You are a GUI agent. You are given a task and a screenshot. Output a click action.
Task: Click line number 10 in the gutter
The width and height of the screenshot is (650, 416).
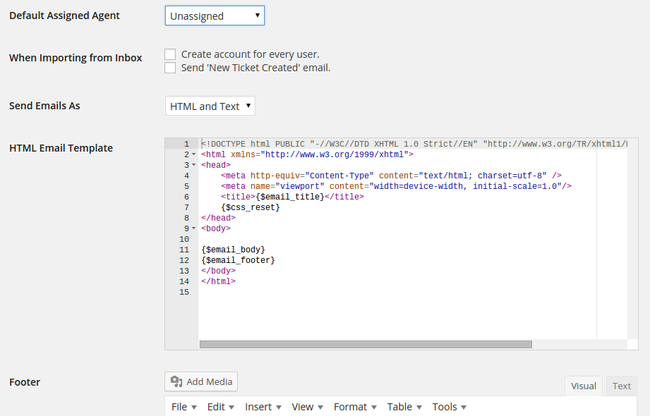point(184,239)
